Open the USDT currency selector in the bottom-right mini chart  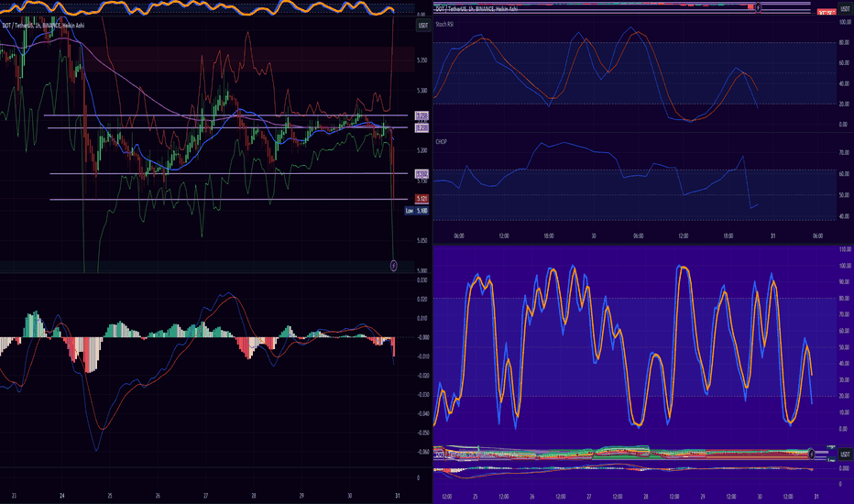point(845,454)
